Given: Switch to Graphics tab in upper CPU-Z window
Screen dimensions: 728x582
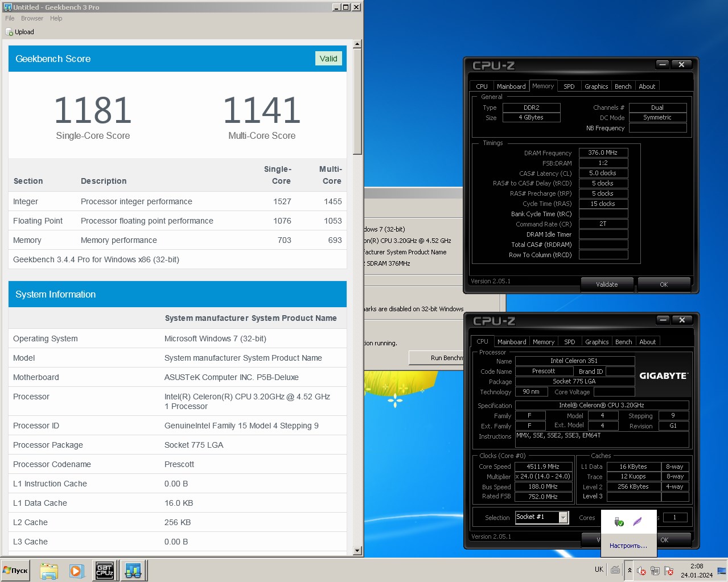Looking at the screenshot, I should point(597,86).
